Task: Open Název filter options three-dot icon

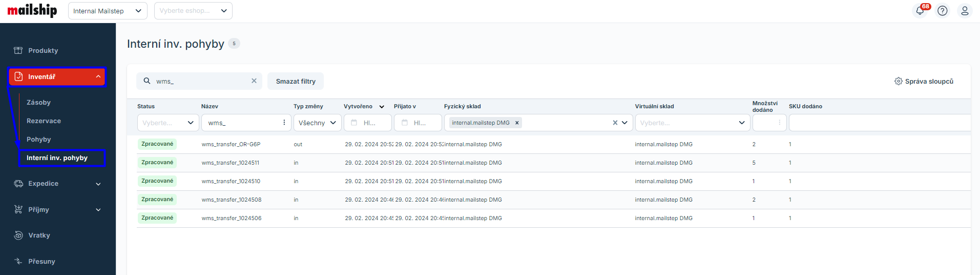Action: pos(284,123)
